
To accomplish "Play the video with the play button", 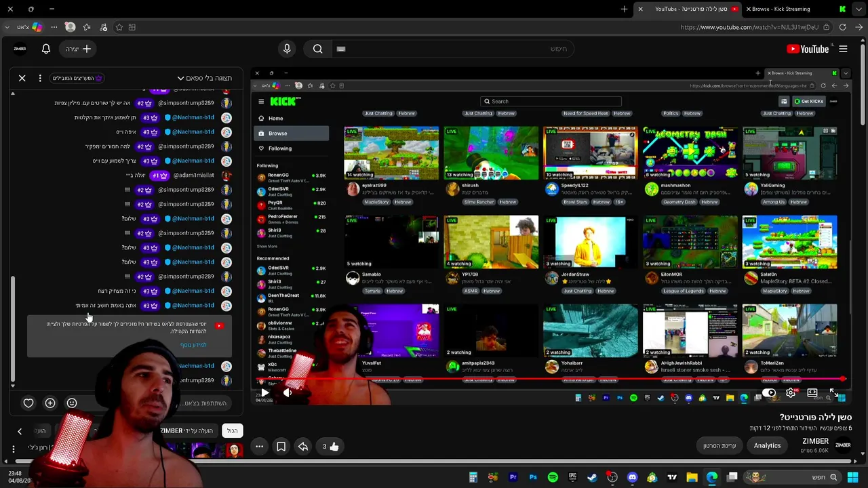I will [x=264, y=392].
